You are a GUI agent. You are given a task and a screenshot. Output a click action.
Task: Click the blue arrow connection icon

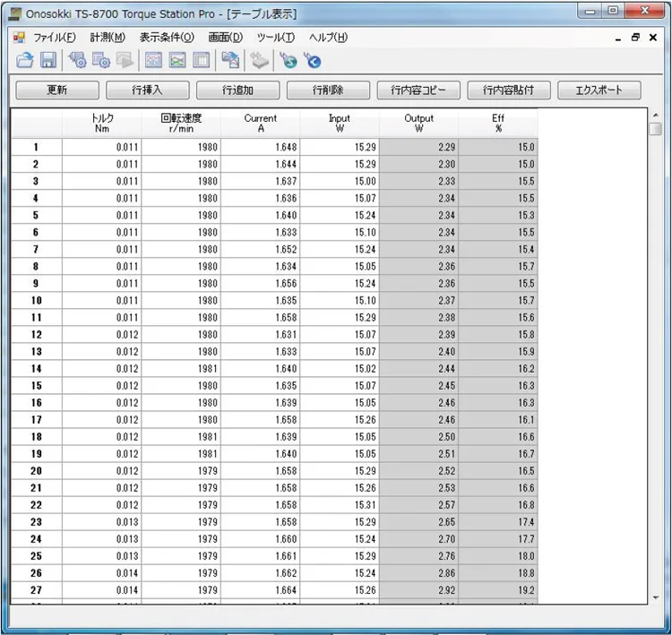[x=313, y=60]
